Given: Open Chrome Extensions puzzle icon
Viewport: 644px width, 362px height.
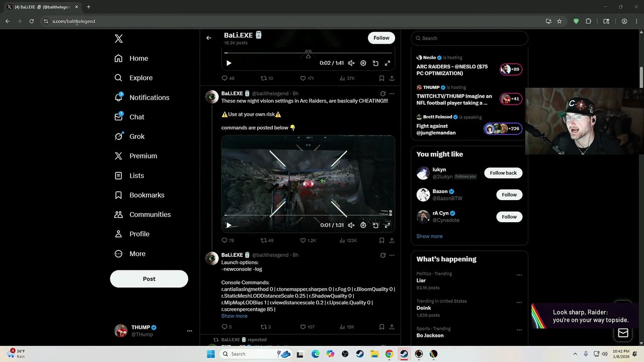Looking at the screenshot, I should [588, 21].
